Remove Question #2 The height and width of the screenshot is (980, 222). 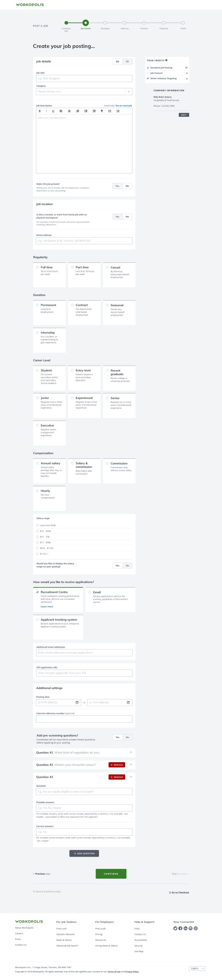coord(117,764)
